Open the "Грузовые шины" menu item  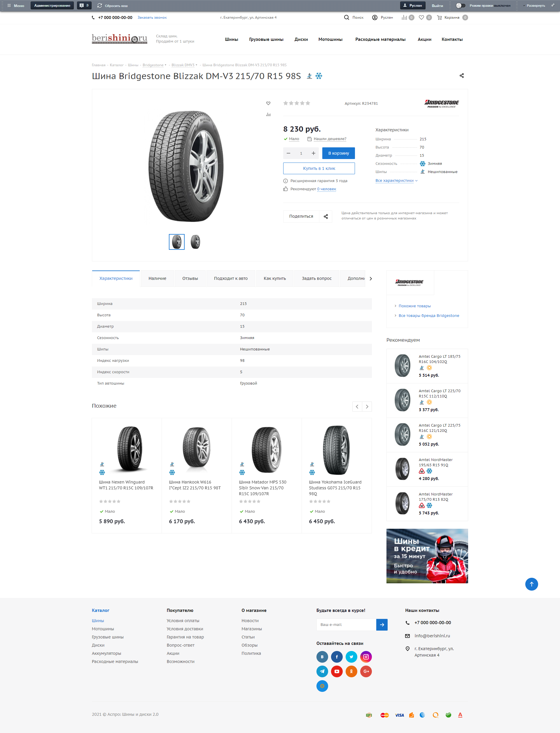coord(266,39)
